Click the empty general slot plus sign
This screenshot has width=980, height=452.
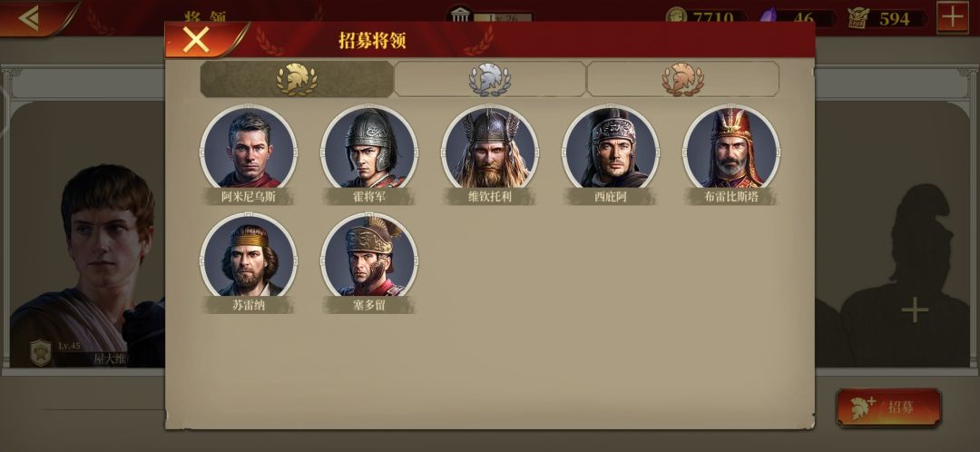click(x=915, y=310)
